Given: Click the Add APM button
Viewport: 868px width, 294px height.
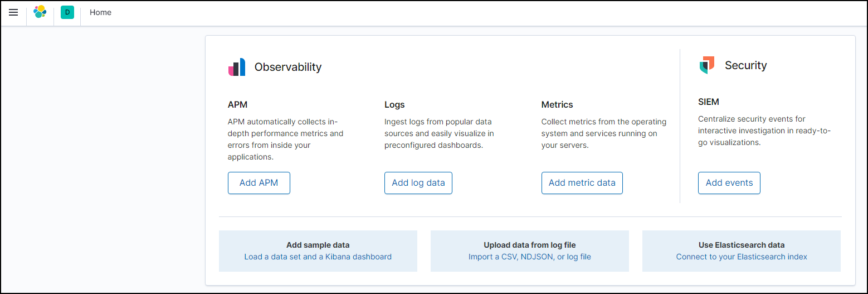Looking at the screenshot, I should [x=259, y=183].
